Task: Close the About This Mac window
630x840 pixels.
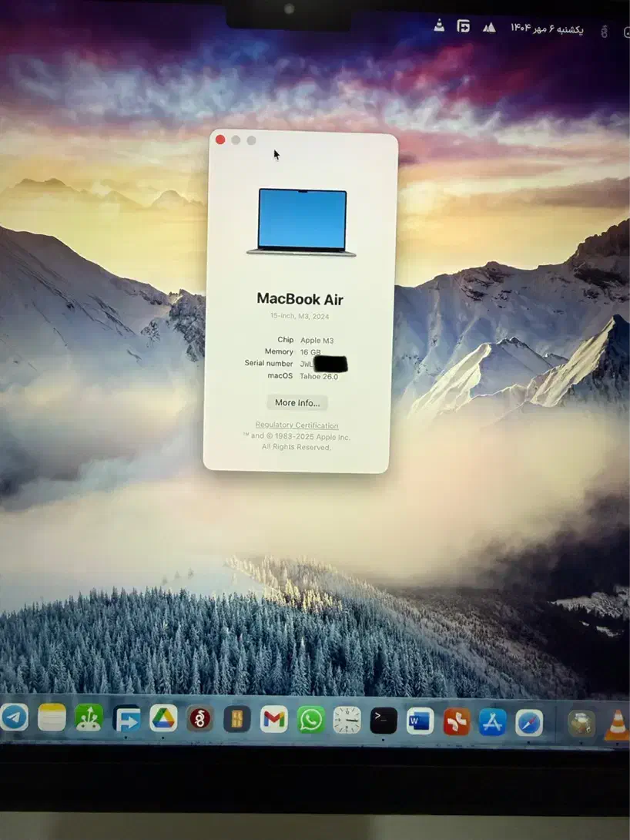Action: 220,139
